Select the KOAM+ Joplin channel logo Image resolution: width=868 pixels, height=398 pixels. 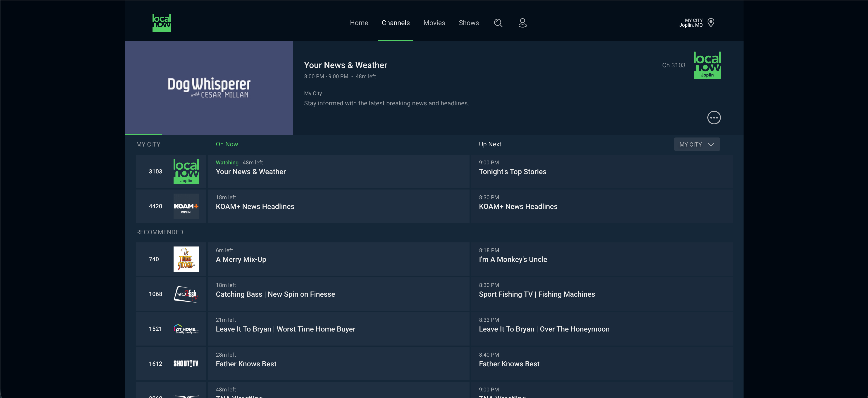[186, 206]
